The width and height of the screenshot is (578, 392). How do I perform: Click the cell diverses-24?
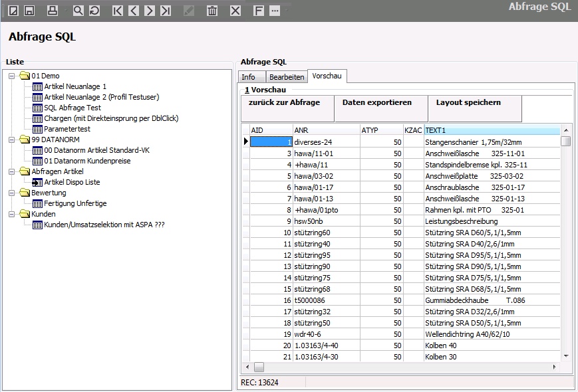click(327, 142)
